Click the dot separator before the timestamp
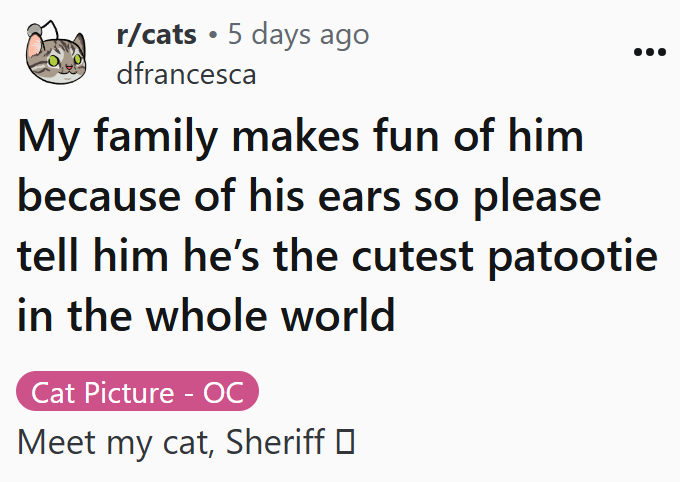 214,36
